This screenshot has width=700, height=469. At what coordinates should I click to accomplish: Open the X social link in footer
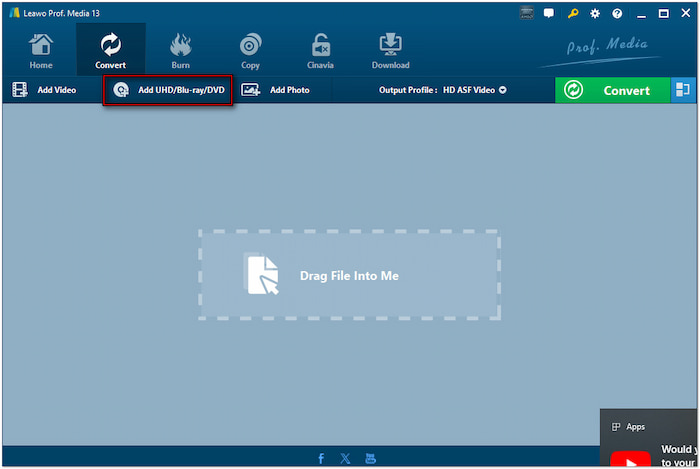point(345,458)
